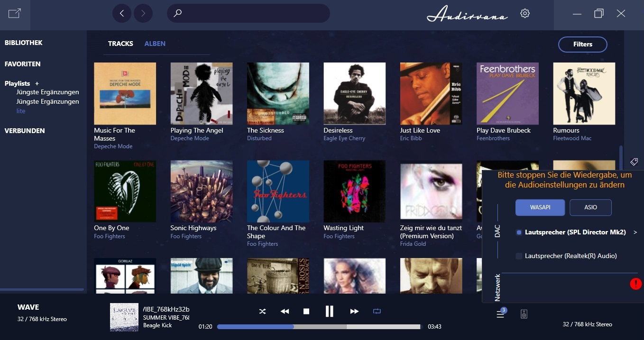Open the One By One album cover
Image resolution: width=644 pixels, height=340 pixels.
pyautogui.click(x=125, y=191)
